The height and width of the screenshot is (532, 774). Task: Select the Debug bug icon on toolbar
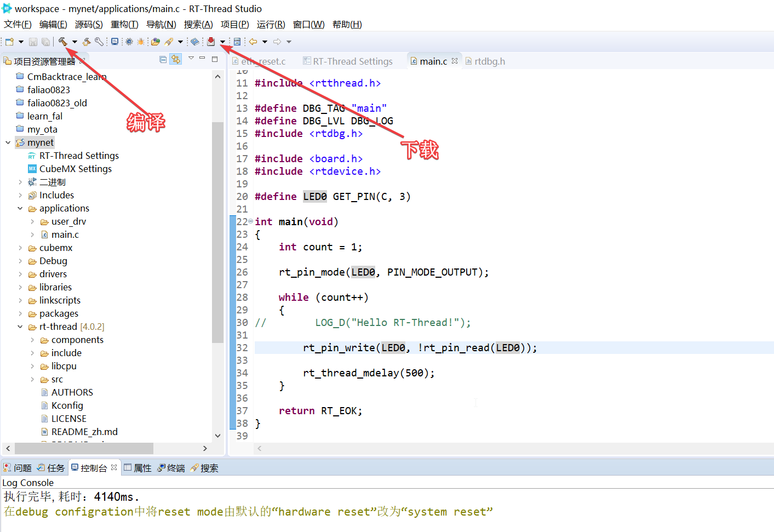coord(140,41)
